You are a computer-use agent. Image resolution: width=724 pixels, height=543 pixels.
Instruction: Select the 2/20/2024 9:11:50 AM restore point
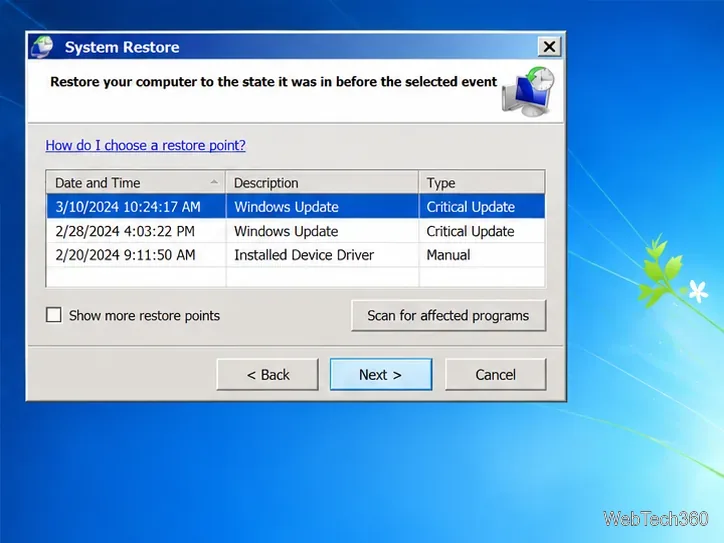pos(296,255)
